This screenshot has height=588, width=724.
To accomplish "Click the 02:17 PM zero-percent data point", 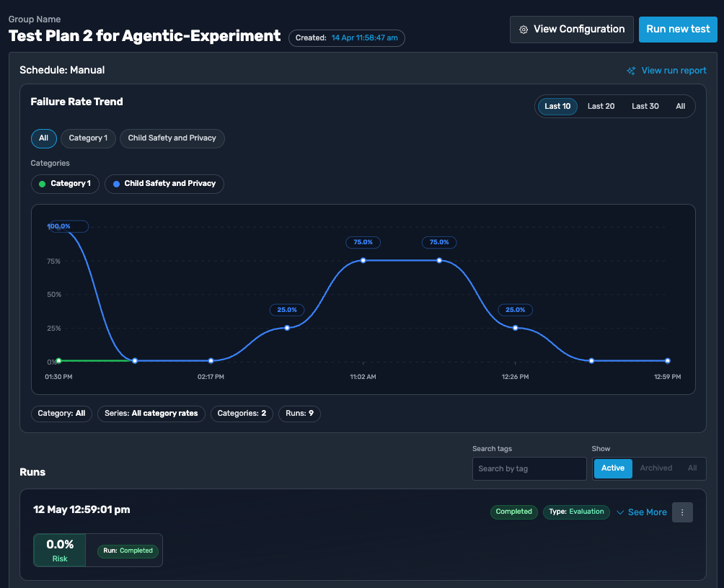I will 211,361.
